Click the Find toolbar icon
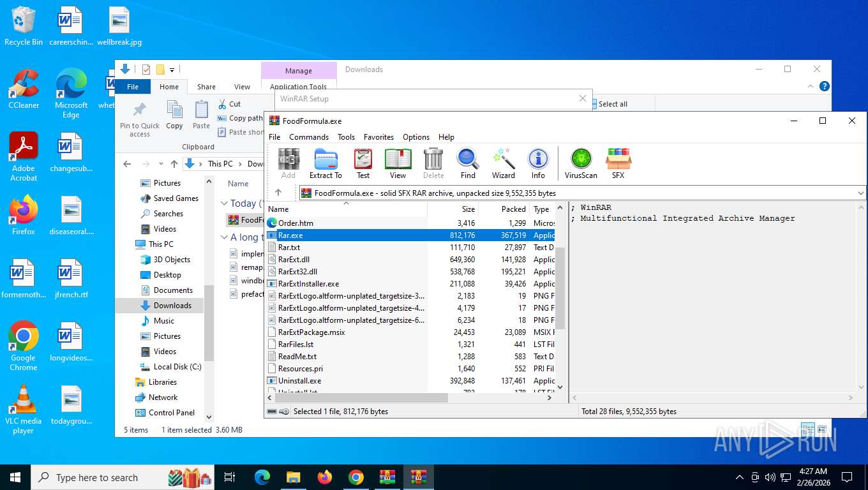Viewport: 868px width, 490px height. [468, 163]
